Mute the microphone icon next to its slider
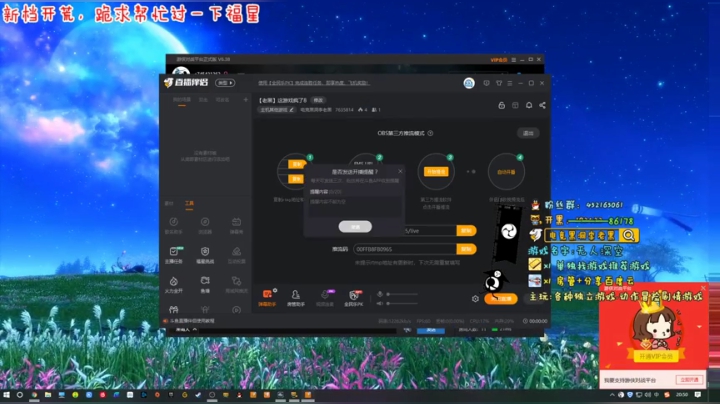 (x=380, y=294)
